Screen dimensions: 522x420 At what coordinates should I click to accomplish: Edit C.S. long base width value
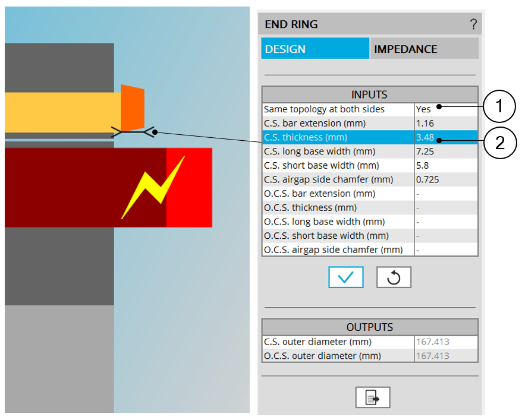click(445, 151)
